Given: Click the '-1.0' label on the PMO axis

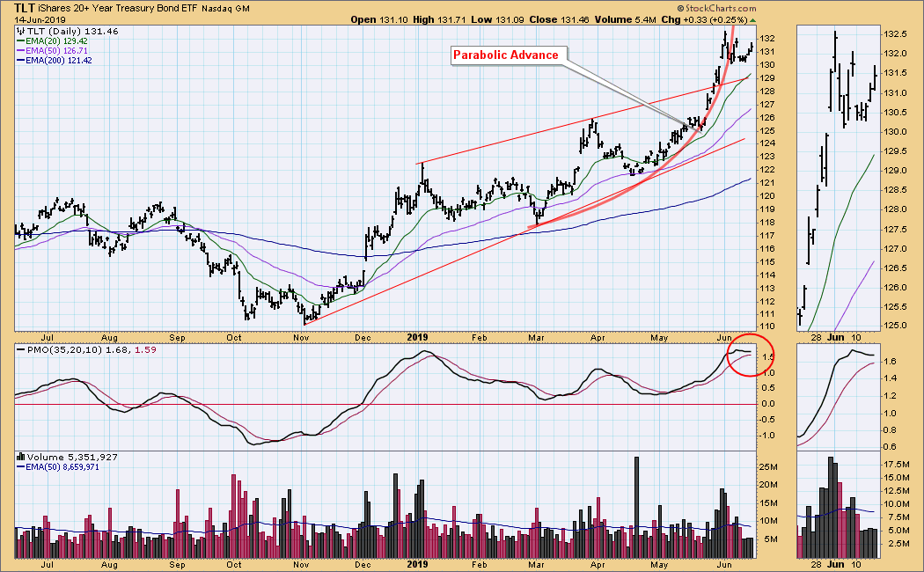Looking at the screenshot, I should 766,436.
